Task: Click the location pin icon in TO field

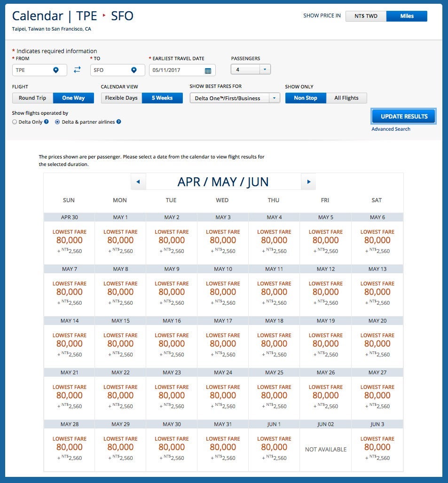Action: click(x=134, y=70)
